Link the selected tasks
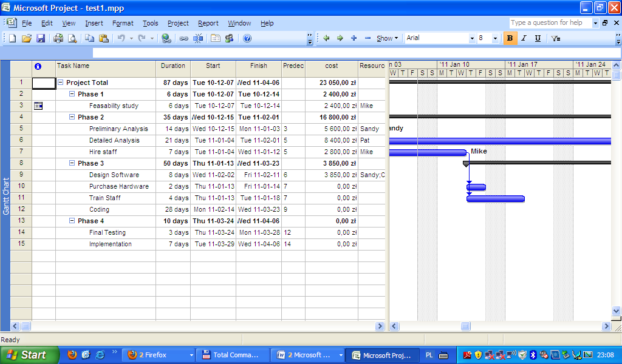The image size is (622, 364). [183, 38]
